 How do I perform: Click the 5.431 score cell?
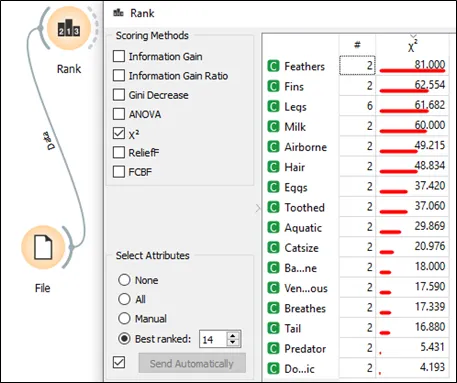(x=412, y=348)
